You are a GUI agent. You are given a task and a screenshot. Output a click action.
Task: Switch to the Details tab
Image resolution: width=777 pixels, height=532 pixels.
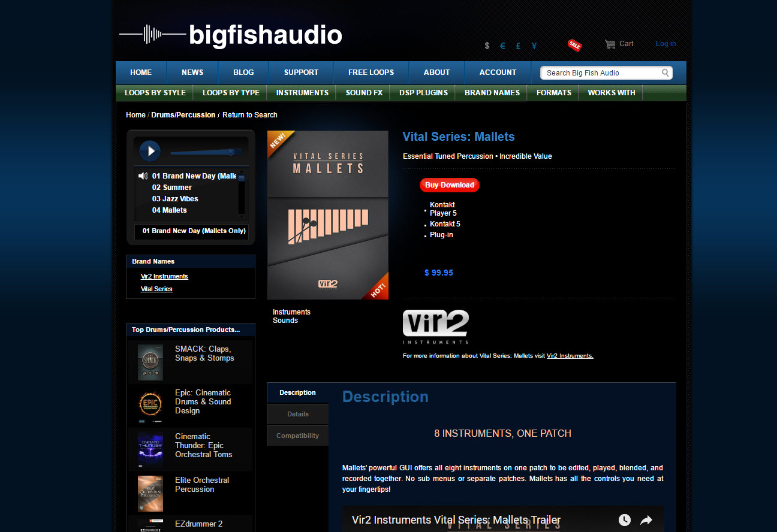(x=297, y=414)
